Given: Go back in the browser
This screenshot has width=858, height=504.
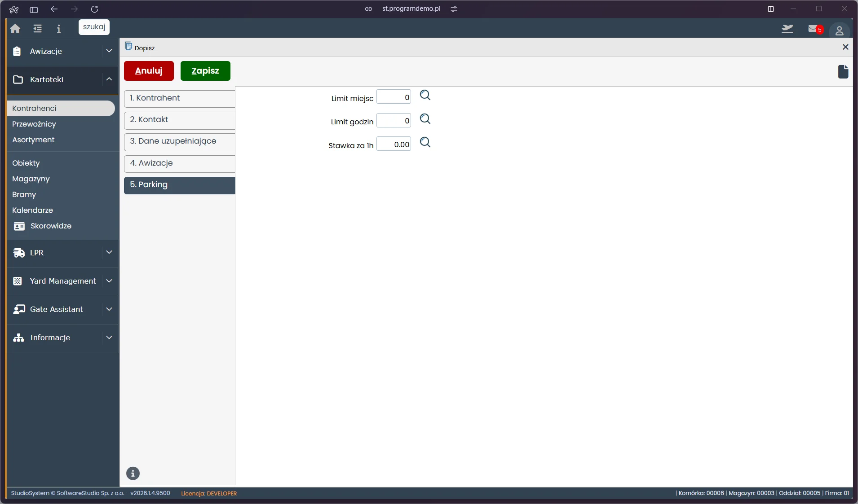Looking at the screenshot, I should point(54,9).
